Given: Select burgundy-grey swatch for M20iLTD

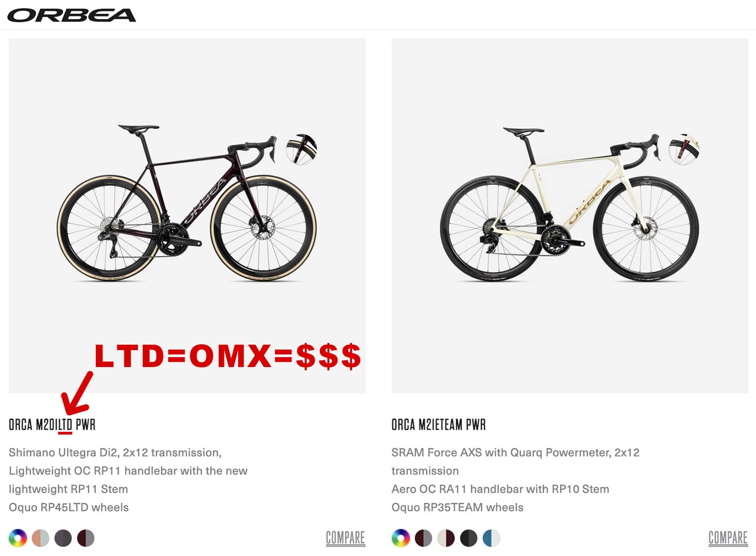Looking at the screenshot, I should click(x=86, y=538).
